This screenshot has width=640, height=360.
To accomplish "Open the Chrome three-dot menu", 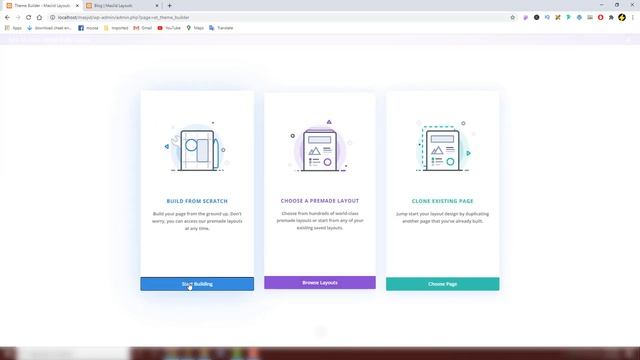I will pos(633,18).
